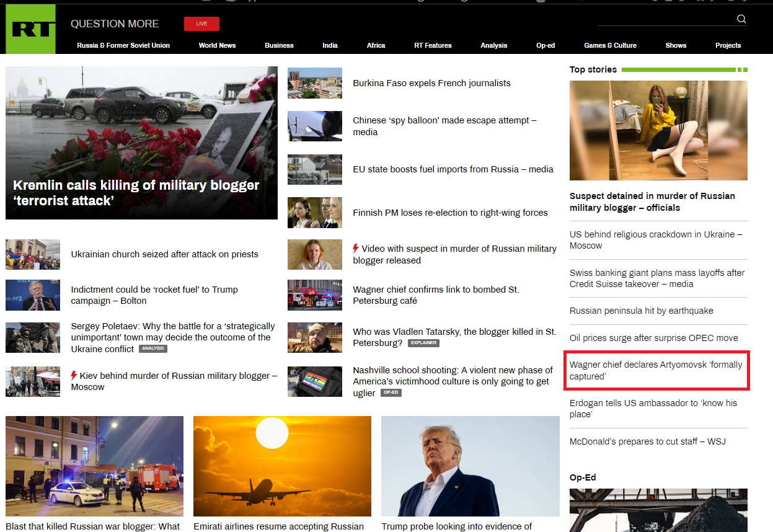Open Finnish PM loses re-election article
Image resolution: width=773 pixels, height=532 pixels.
[450, 213]
